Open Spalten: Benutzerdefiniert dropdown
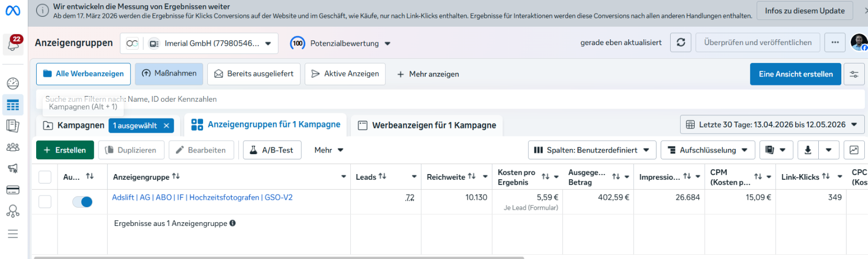This screenshot has height=259, width=868. pyautogui.click(x=592, y=150)
